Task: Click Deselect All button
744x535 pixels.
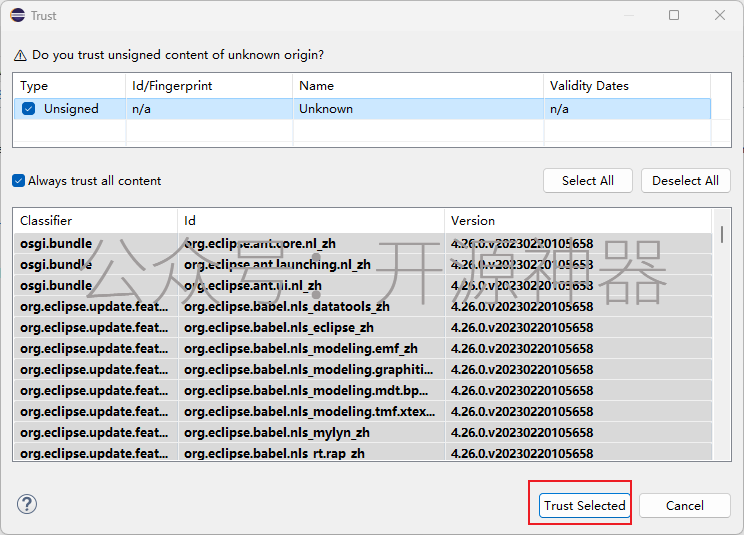Action: click(x=685, y=181)
